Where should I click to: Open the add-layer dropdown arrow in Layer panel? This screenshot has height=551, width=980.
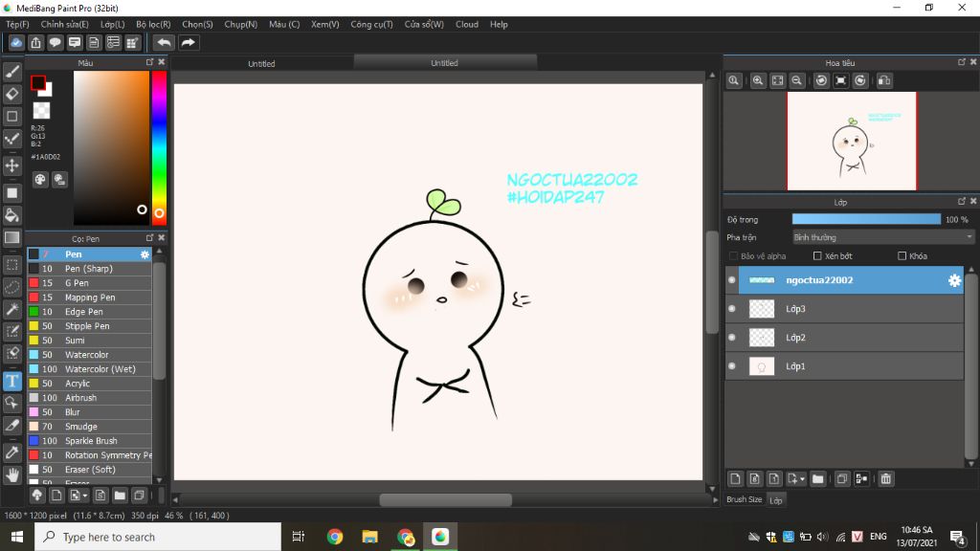point(802,479)
